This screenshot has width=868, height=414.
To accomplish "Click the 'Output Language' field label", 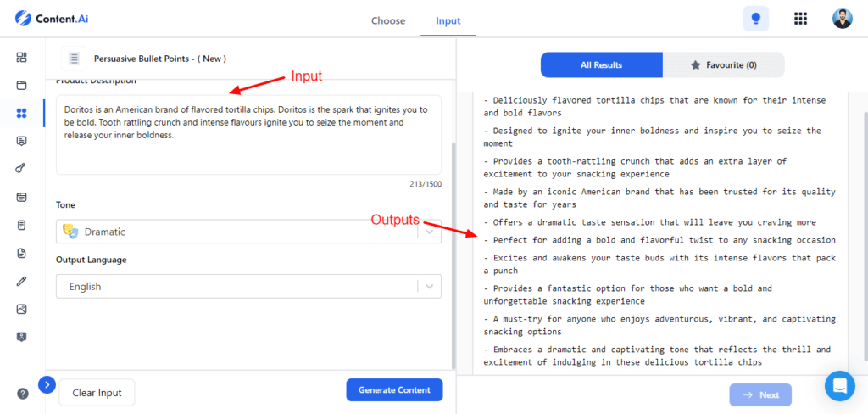I will coord(92,260).
